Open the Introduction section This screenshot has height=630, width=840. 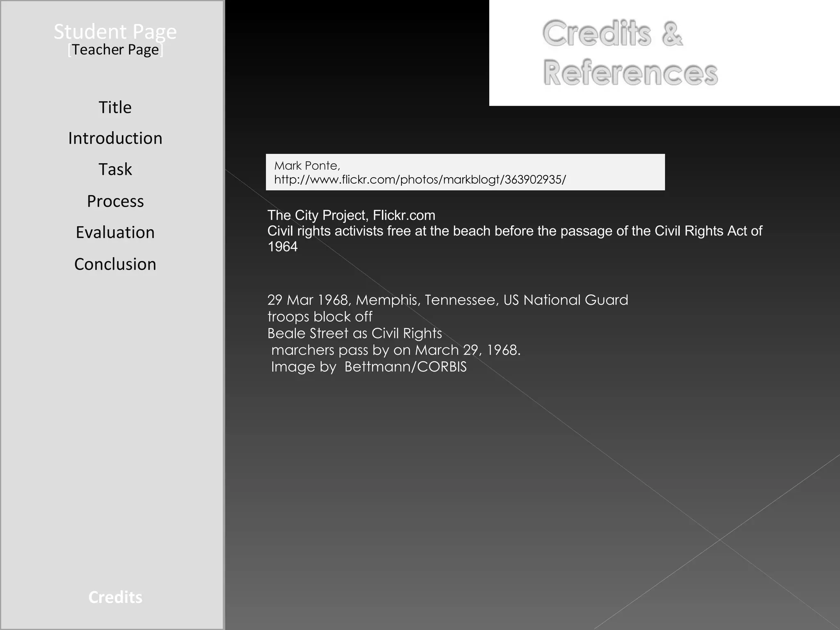[115, 139]
